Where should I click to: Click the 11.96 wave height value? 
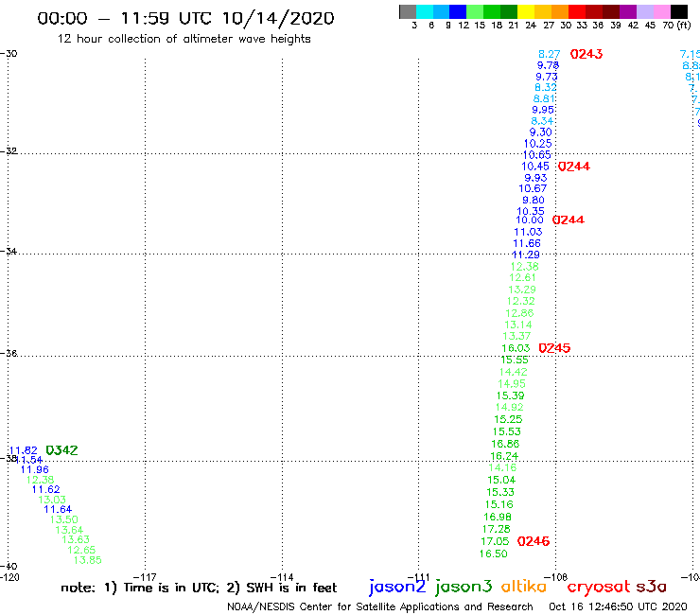[35, 470]
